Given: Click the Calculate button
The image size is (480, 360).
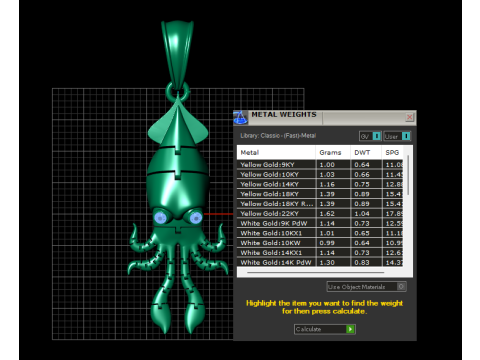Looking at the screenshot, I should (325, 329).
